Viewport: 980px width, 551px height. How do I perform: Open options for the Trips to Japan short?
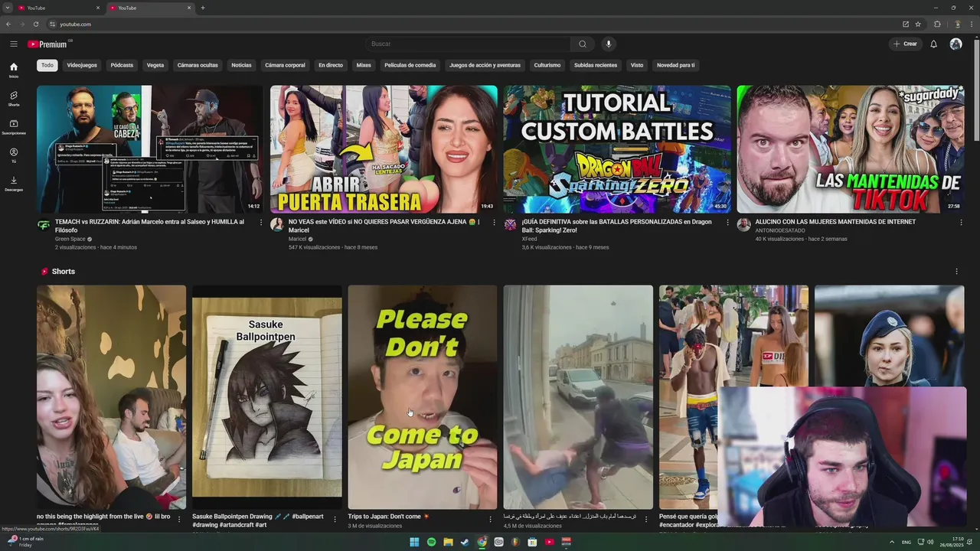[491, 519]
